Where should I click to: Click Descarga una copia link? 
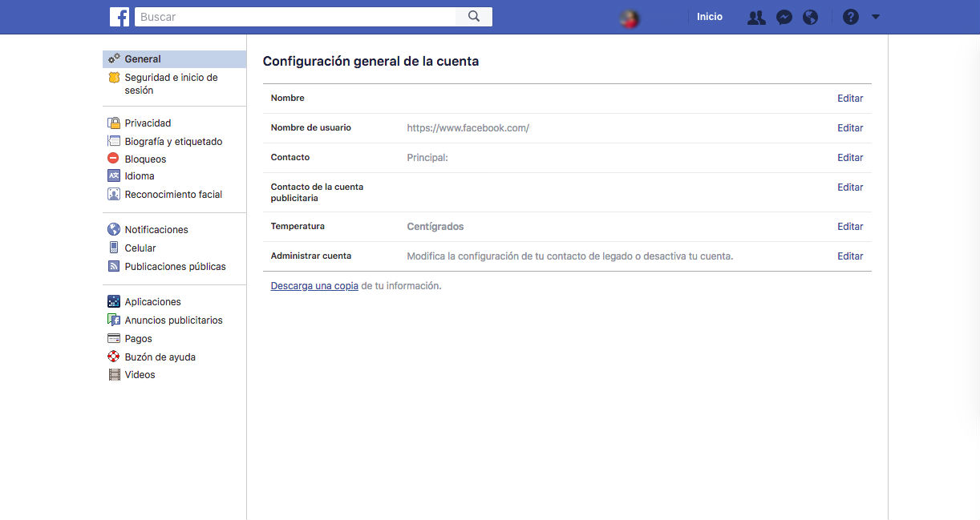click(x=314, y=286)
